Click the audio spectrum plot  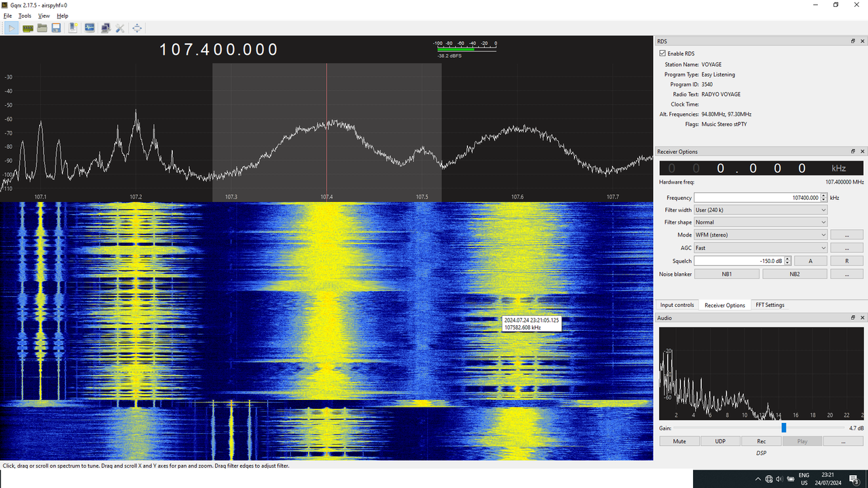click(x=761, y=373)
